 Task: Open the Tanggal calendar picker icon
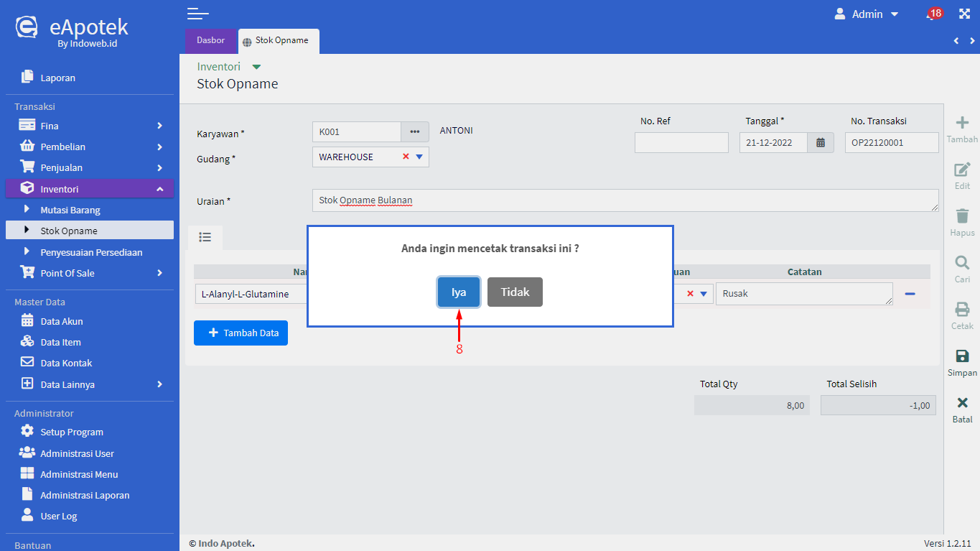821,142
